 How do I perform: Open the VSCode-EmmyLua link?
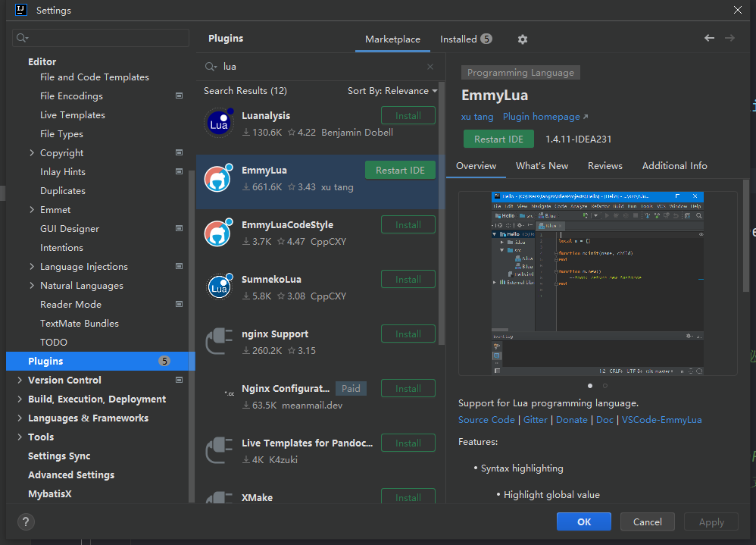661,420
